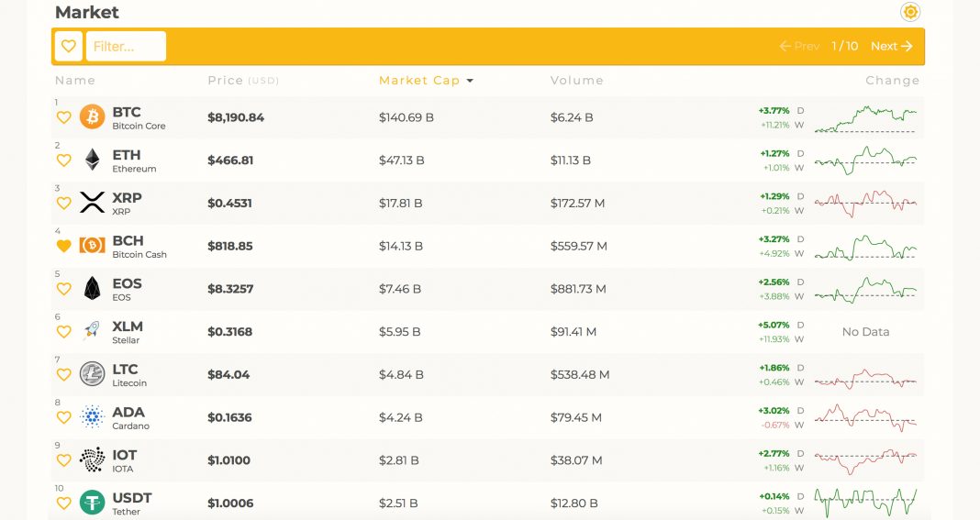Click the Filter text input

[x=127, y=46]
